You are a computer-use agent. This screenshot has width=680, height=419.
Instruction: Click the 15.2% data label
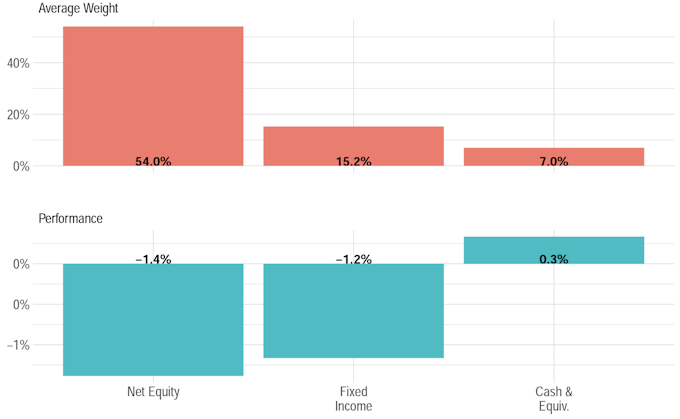(x=353, y=161)
